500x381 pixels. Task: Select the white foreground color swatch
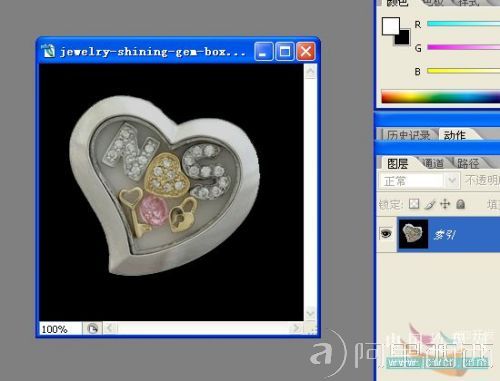coord(390,25)
